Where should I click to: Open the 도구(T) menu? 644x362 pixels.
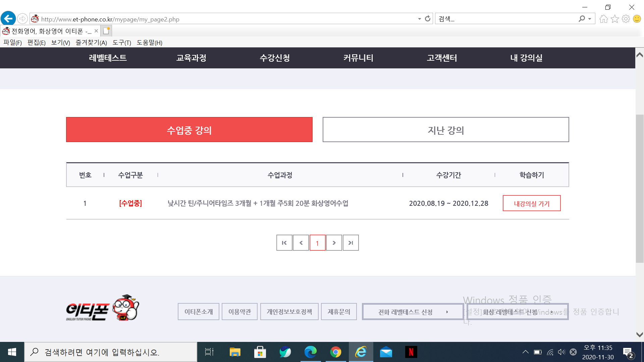[x=122, y=43]
